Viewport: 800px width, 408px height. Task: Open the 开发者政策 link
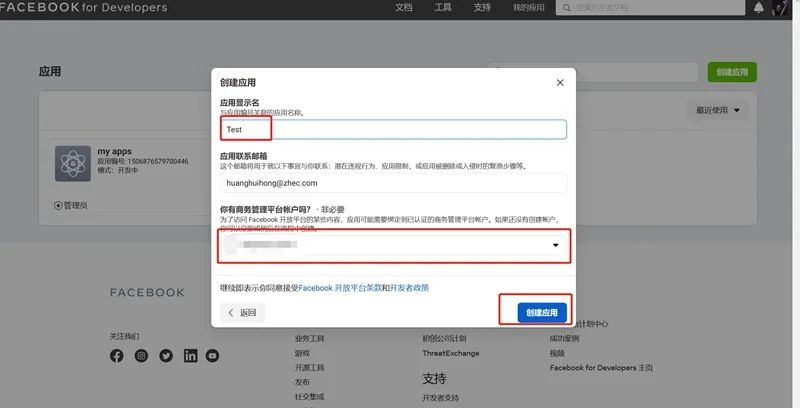[409, 288]
